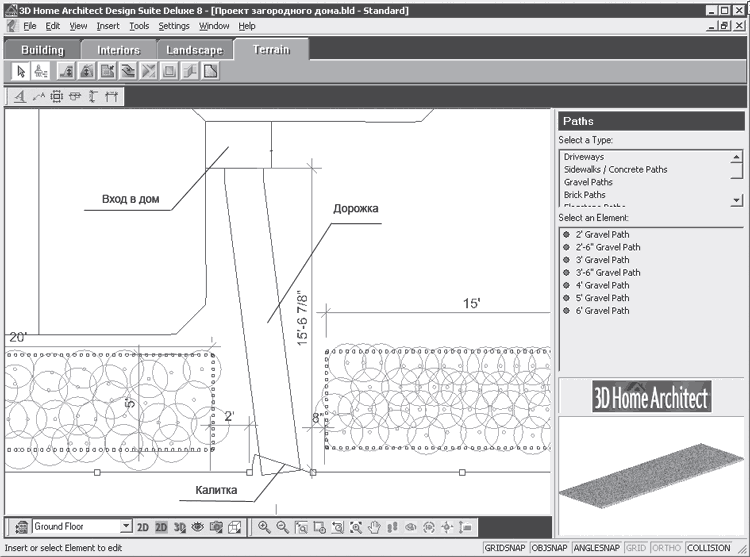Click the eye view icon
Screen dimensions: 750x557
point(197,527)
